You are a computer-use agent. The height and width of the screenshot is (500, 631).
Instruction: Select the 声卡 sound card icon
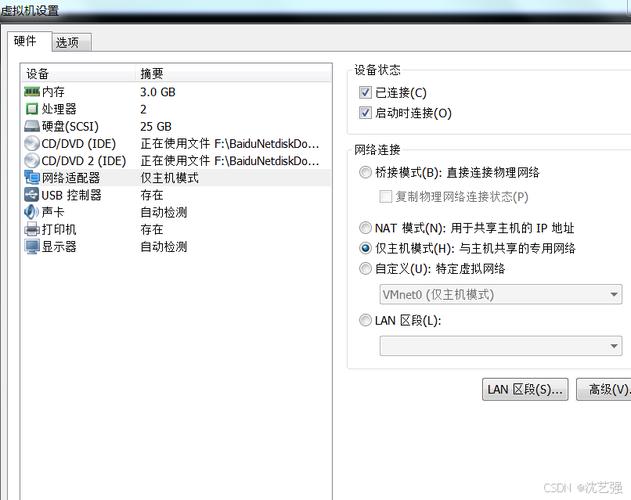click(31, 212)
